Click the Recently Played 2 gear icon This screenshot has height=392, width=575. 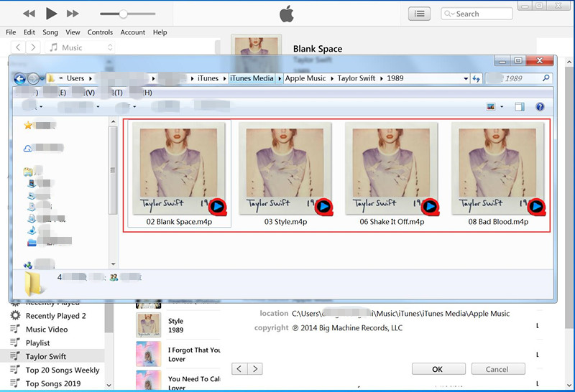15,315
